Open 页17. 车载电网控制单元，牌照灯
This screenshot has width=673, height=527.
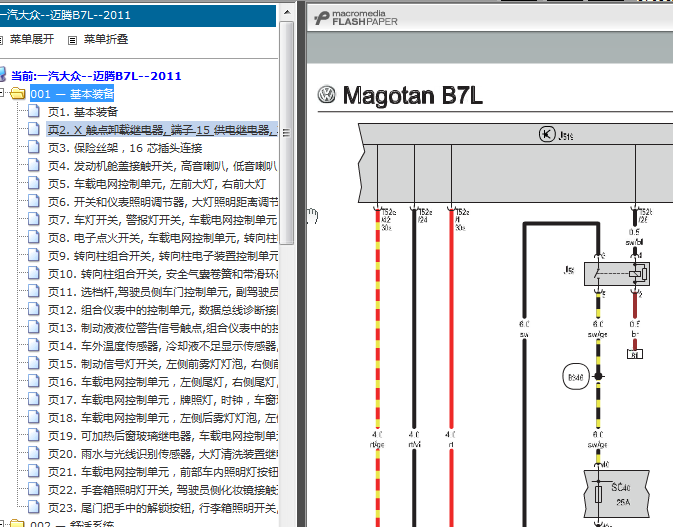163,400
